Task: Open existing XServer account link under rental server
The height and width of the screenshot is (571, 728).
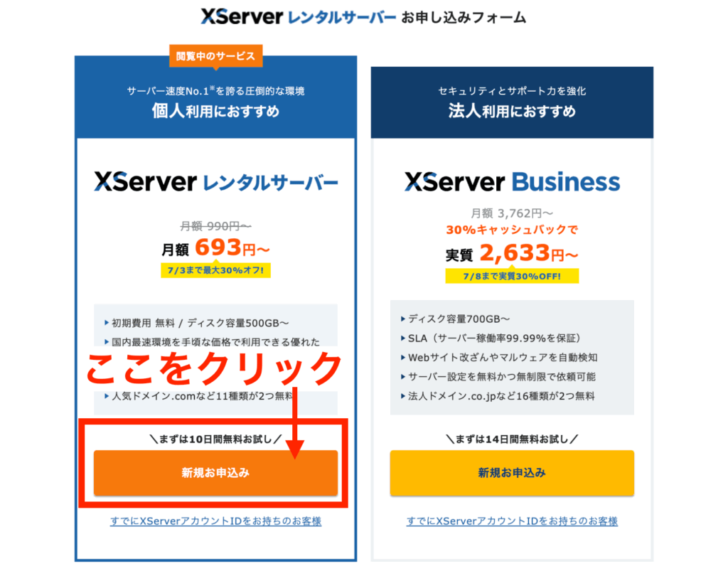Action: (x=215, y=521)
